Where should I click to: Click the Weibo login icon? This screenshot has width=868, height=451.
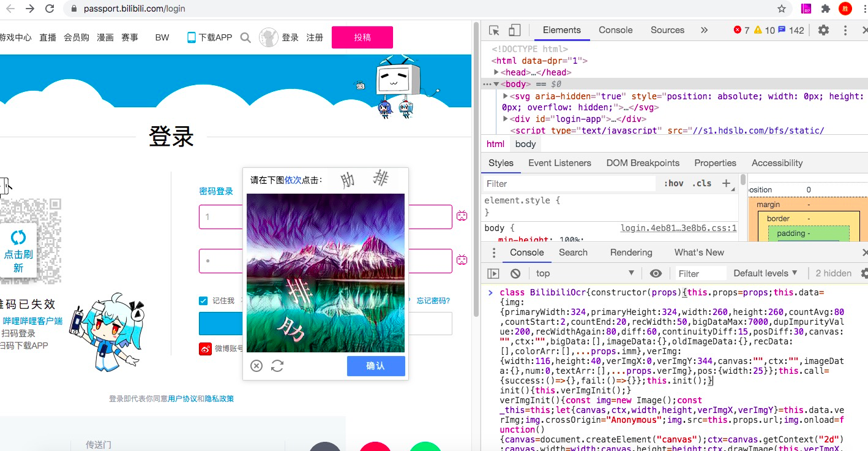205,349
